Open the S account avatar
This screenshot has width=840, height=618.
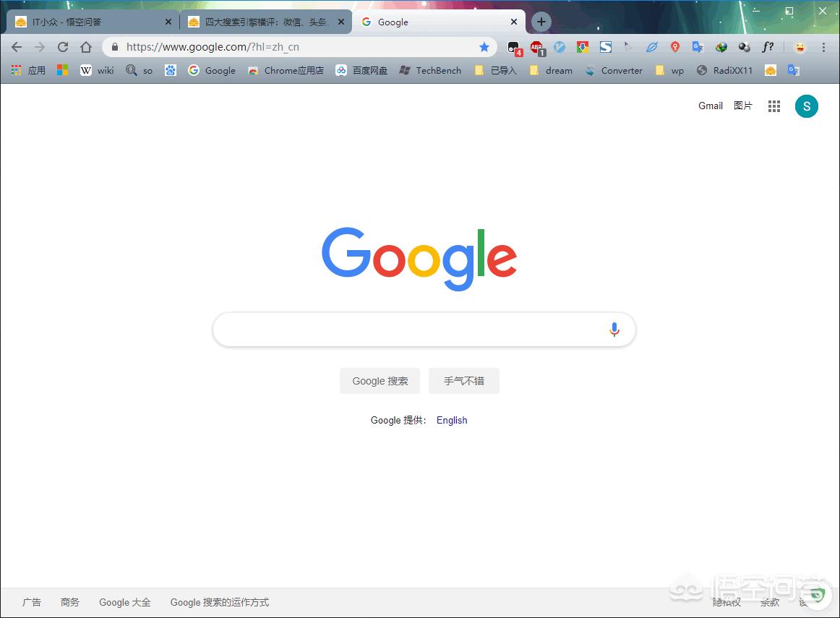coord(807,106)
